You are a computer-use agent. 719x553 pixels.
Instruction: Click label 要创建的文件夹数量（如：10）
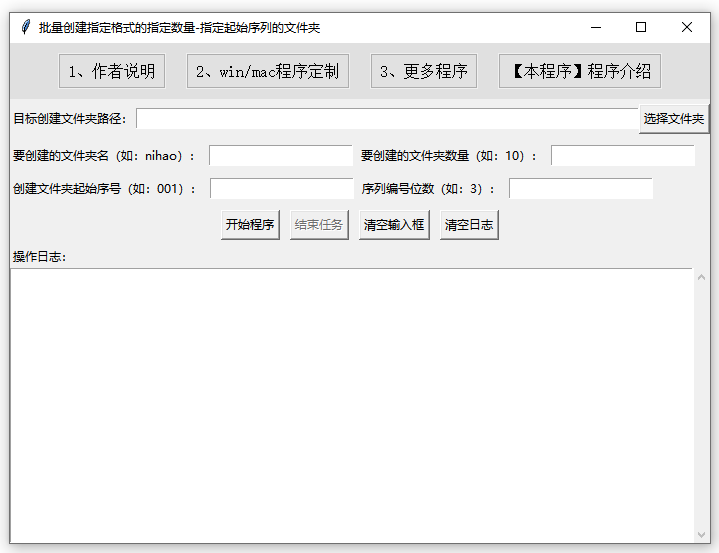[x=448, y=156]
